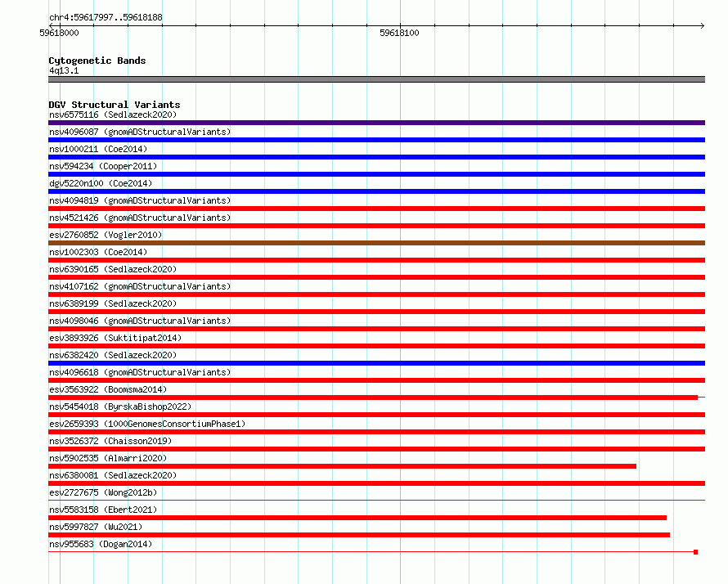Open variant nsv594234 (Cooper2011)
The width and height of the screenshot is (728, 584).
coord(103,166)
